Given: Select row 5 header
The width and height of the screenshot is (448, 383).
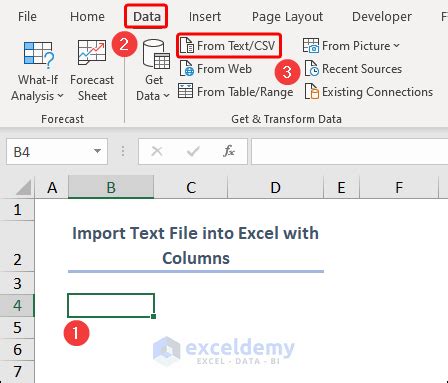Looking at the screenshot, I should click(17, 328).
